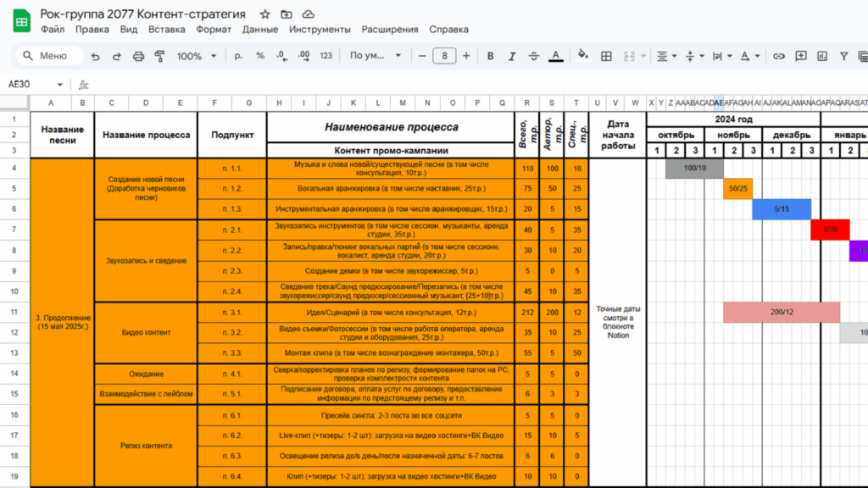Select row 11 header
The width and height of the screenshot is (868, 488).
point(14,312)
